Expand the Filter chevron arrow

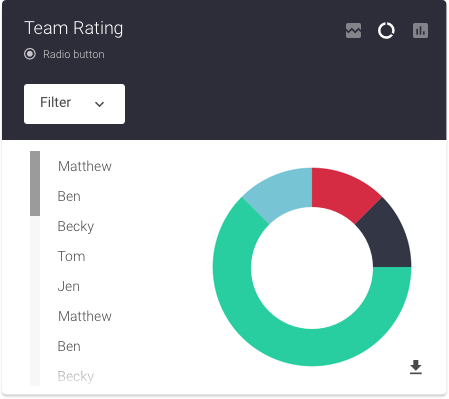(99, 104)
